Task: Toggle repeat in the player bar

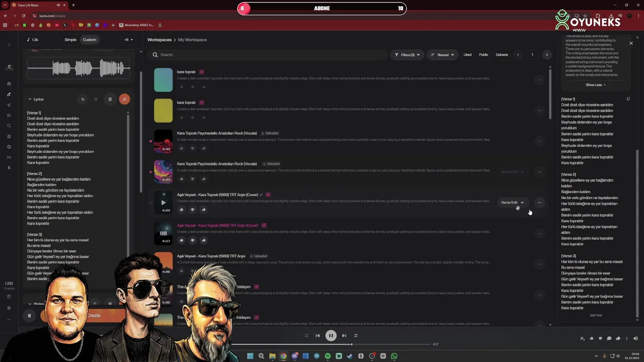Action: tap(356, 335)
